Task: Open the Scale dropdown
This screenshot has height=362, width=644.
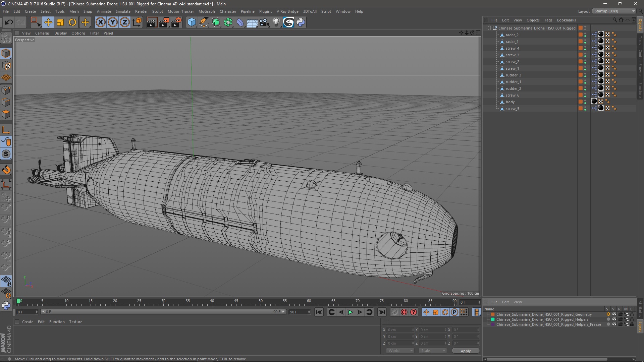Action: [433, 351]
